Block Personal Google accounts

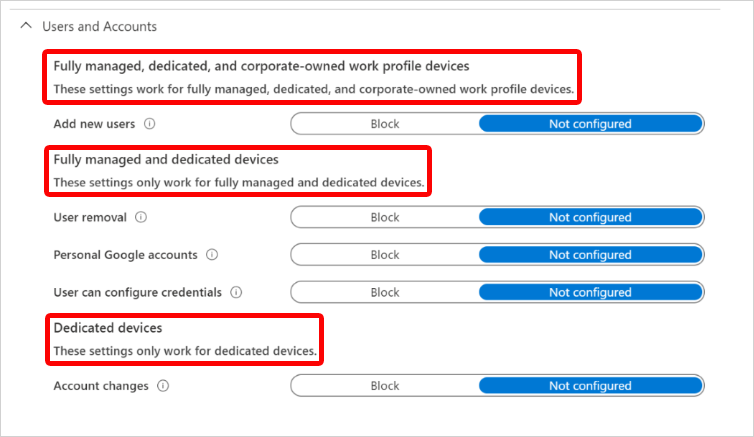(x=385, y=255)
